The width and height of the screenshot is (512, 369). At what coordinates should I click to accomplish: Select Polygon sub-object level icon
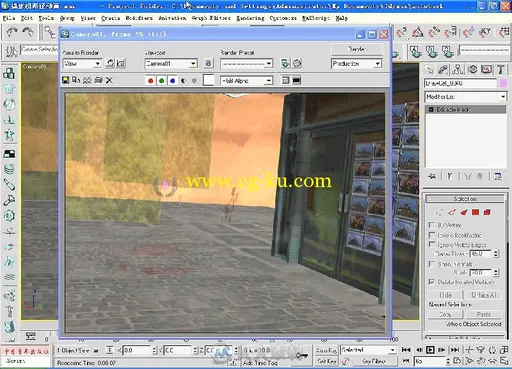(475, 212)
